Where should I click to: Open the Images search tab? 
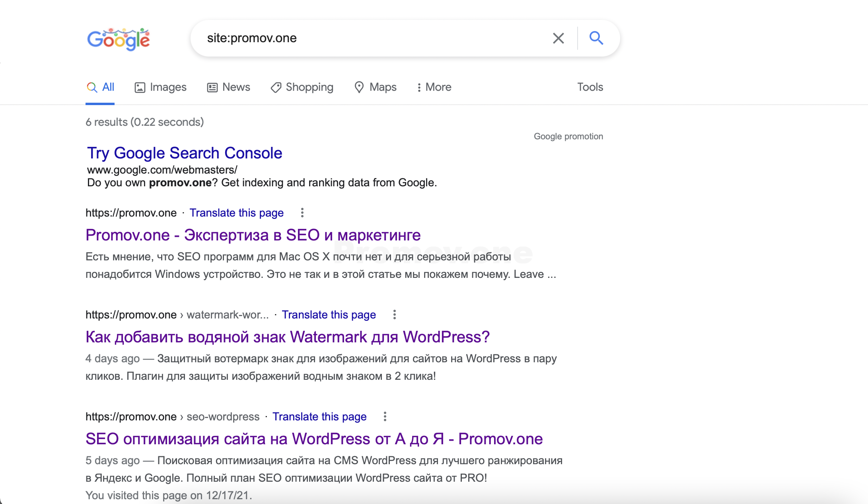[x=160, y=87]
